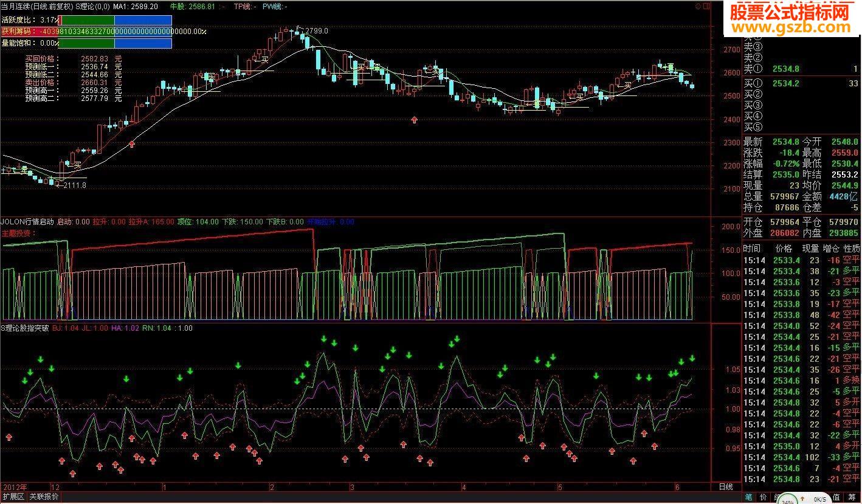Viewport: 862px width, 504px height.
Task: Switch to the 价 price tab
Action: tap(762, 497)
